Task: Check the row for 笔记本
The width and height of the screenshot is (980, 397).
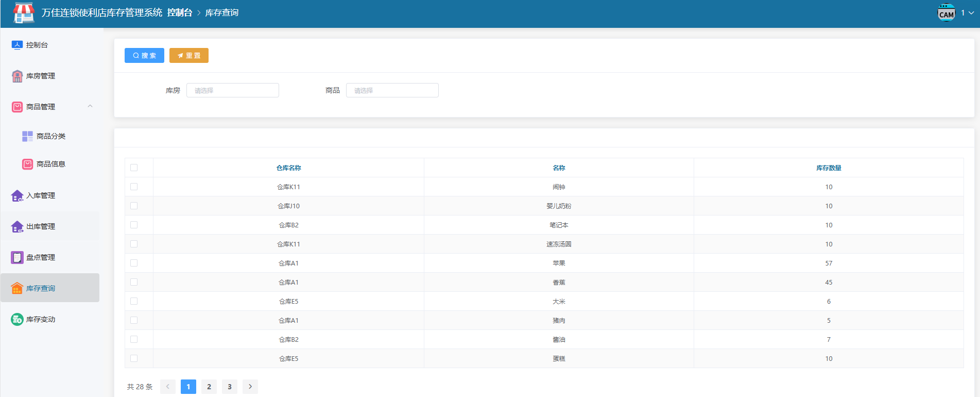Action: coord(134,225)
